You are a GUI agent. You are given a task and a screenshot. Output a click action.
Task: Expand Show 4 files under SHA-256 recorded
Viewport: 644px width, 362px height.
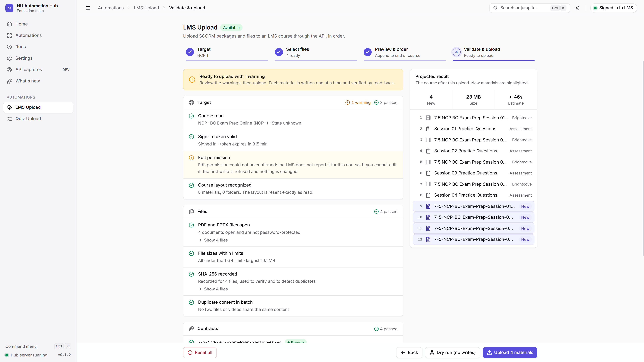tap(213, 289)
